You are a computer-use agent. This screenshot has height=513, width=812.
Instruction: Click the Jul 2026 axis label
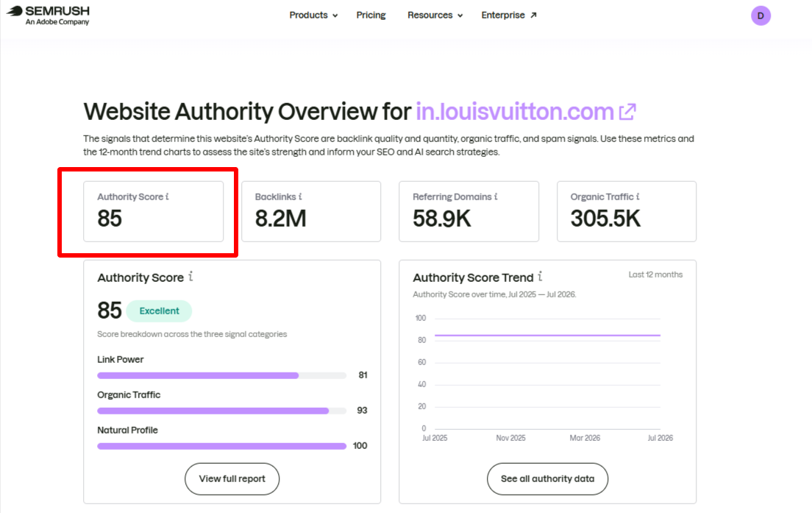tap(660, 438)
